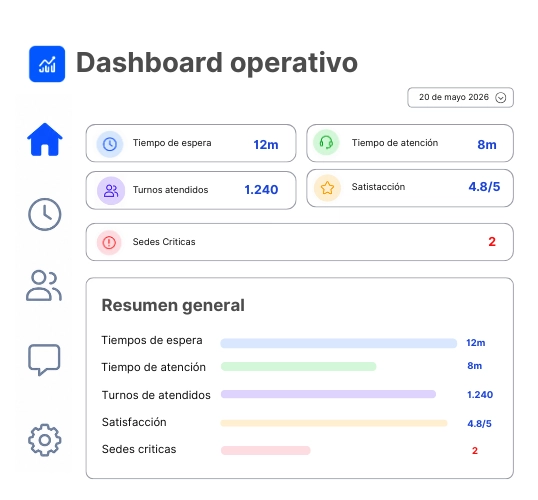
Task: Click the Sedes Críticas card label
Action: coord(164,242)
